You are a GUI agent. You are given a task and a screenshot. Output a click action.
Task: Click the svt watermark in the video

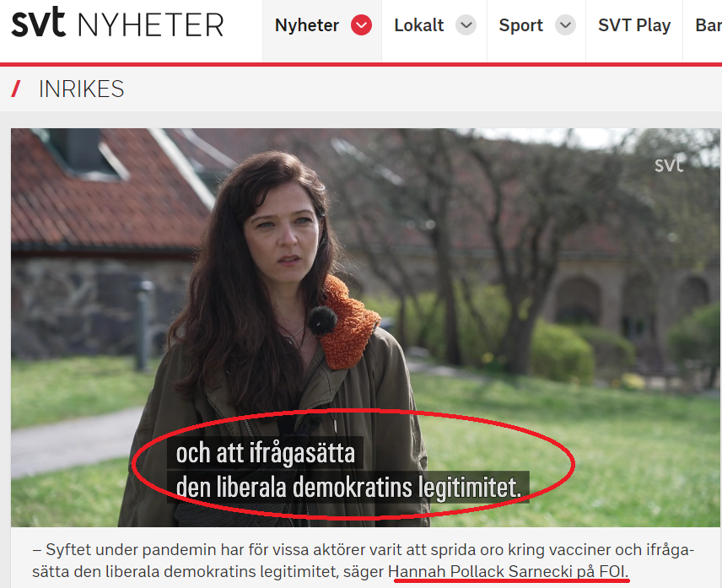click(669, 164)
